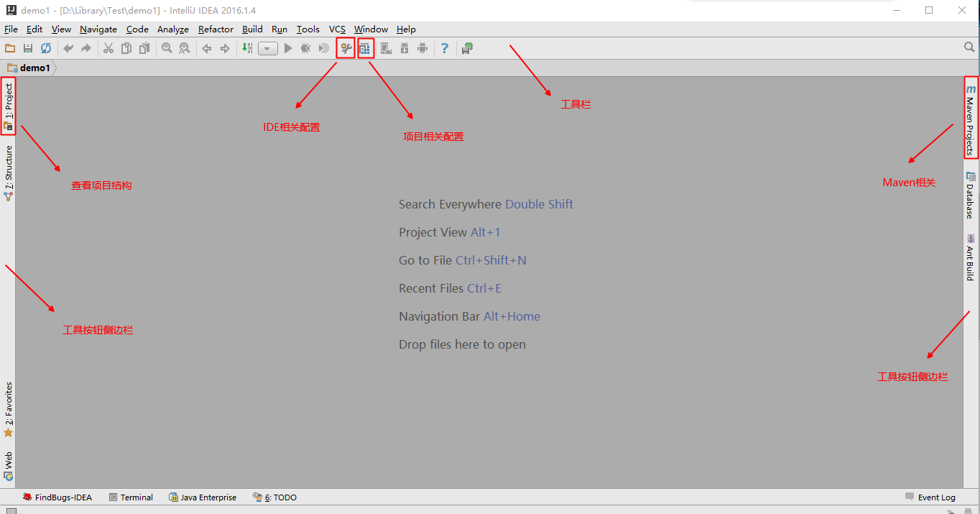Open the Navigate menu
980x514 pixels.
(x=98, y=29)
